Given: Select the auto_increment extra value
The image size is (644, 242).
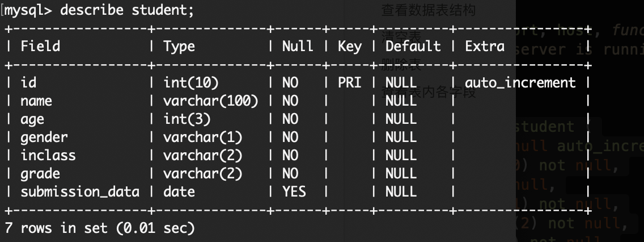Looking at the screenshot, I should click(520, 83).
